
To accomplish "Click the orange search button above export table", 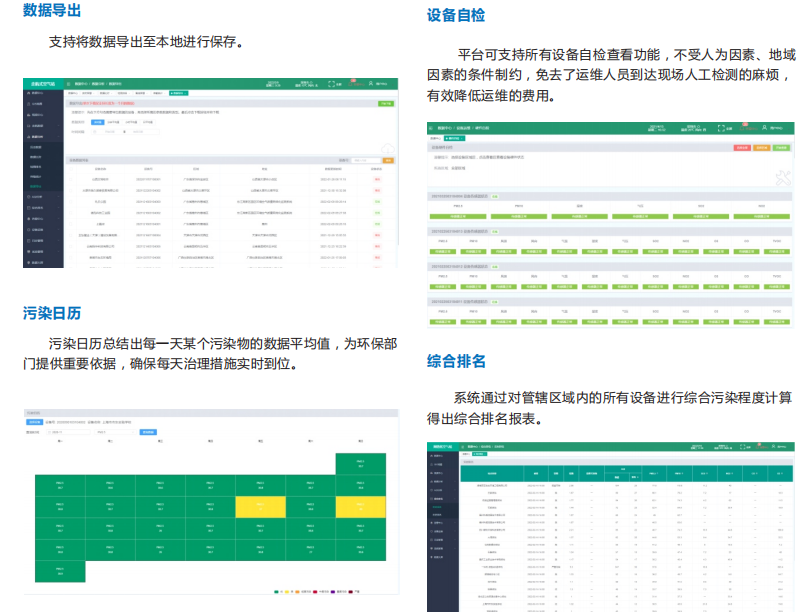I will click(388, 160).
